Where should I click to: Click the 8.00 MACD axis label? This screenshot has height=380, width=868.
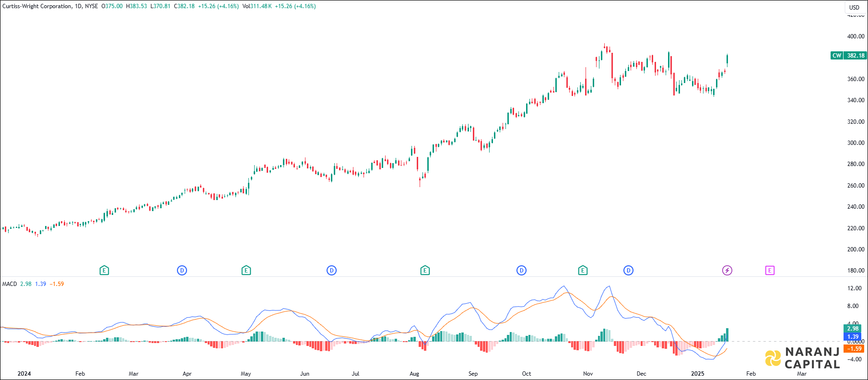853,306
